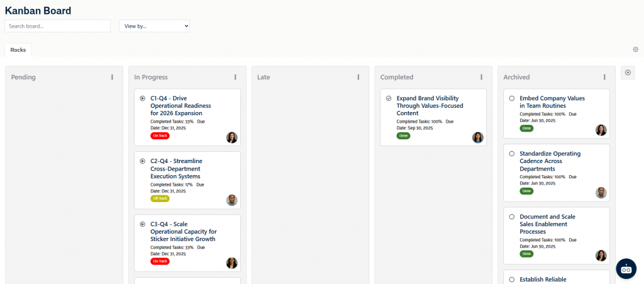Click Done badge on Expand Brand Visibility card
The image size is (644, 284).
[x=403, y=135]
